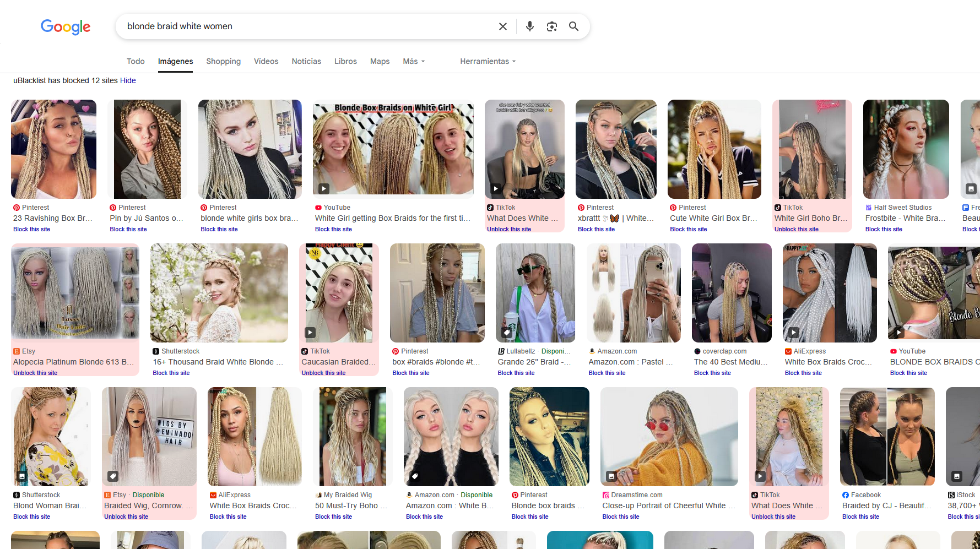Open the Amazon pastel wig mannequin thumbnail
The height and width of the screenshot is (549, 980).
pos(634,293)
